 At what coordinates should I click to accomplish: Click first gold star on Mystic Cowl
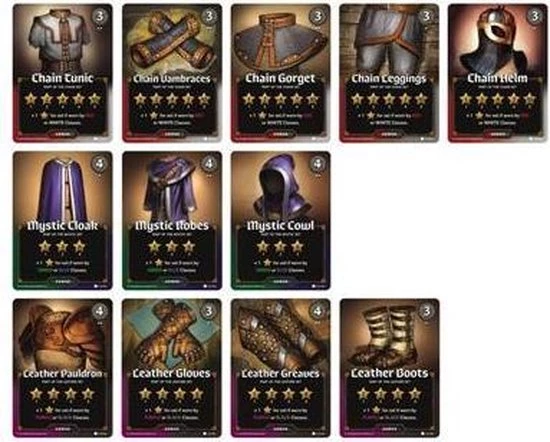[263, 247]
